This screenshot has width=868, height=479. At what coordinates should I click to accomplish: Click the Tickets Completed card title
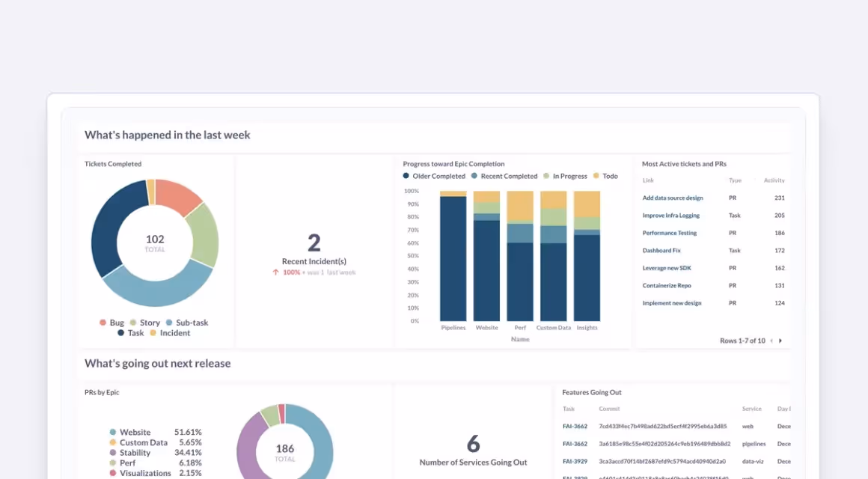point(113,164)
